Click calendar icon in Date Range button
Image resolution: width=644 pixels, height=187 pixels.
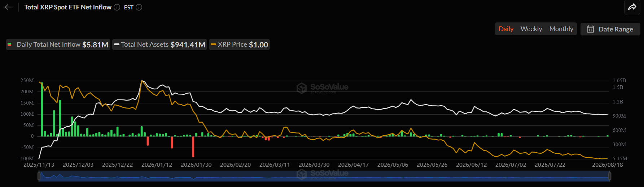590,29
